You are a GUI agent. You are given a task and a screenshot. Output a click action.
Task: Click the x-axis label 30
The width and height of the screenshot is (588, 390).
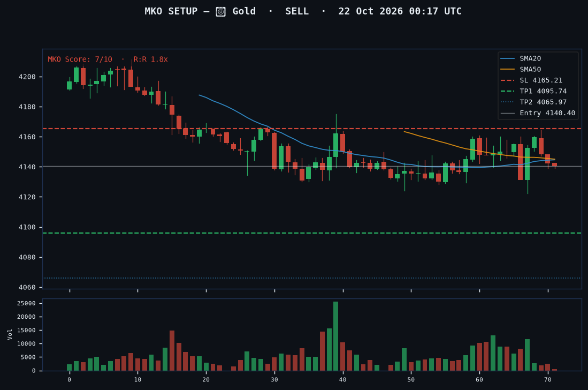point(274,379)
